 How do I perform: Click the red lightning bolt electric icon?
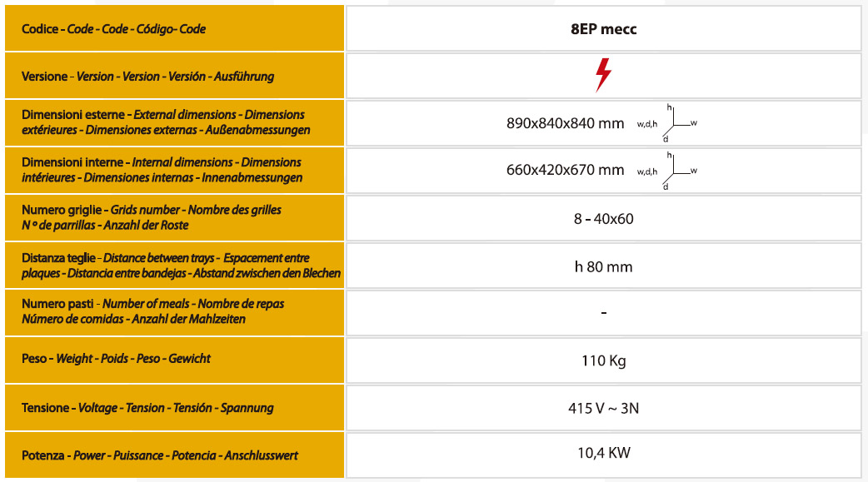point(603,76)
